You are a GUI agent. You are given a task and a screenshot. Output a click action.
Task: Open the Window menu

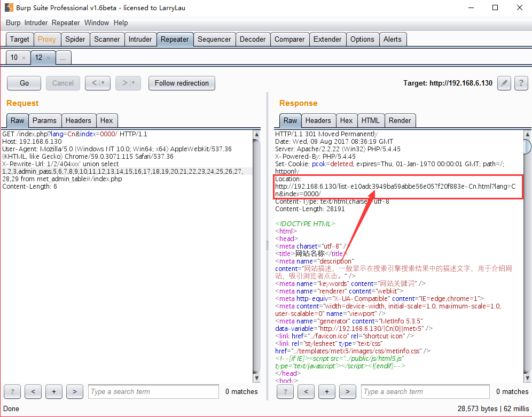pyautogui.click(x=97, y=23)
